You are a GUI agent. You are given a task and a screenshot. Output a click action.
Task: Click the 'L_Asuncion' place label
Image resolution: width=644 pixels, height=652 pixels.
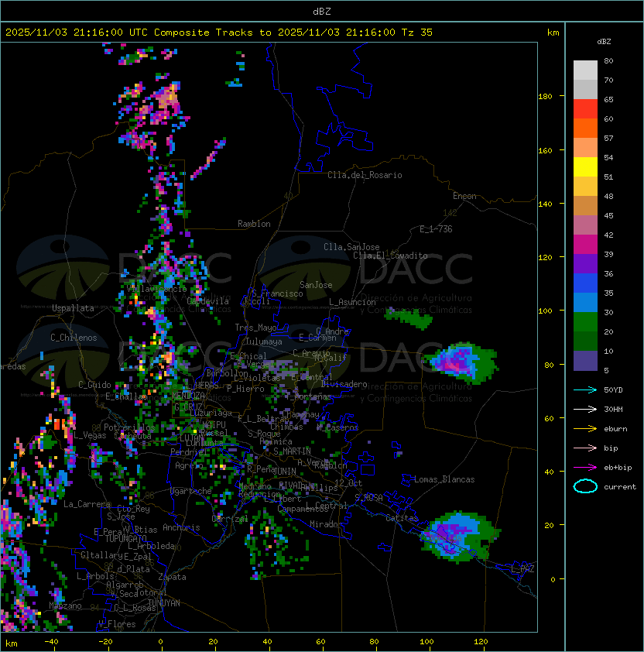(x=352, y=302)
